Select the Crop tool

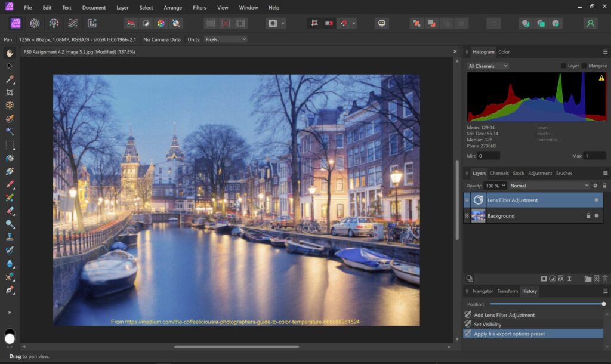(10, 92)
